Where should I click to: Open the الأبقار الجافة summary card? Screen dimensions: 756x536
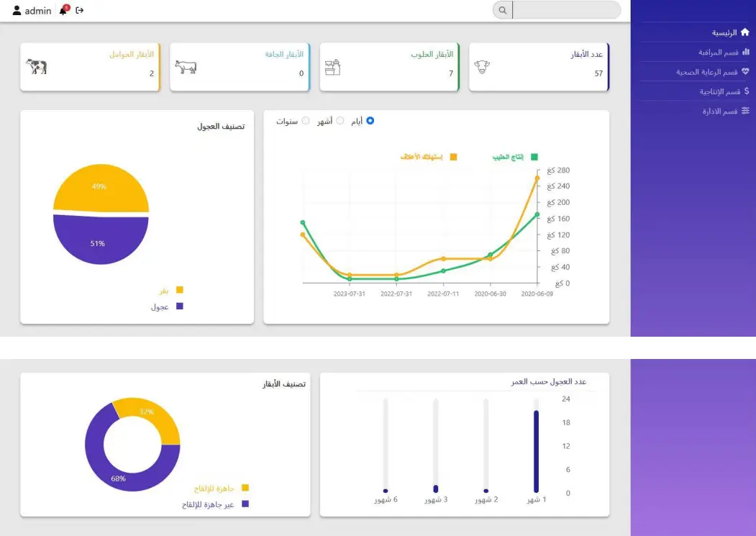click(240, 66)
